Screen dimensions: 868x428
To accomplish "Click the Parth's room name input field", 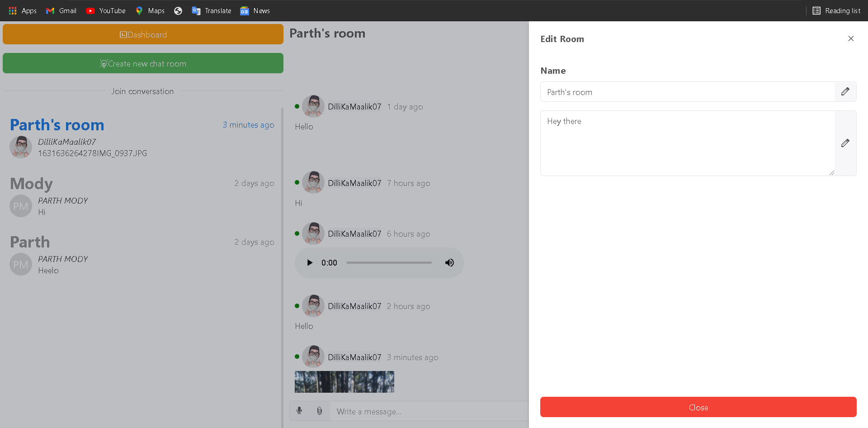I will (688, 92).
